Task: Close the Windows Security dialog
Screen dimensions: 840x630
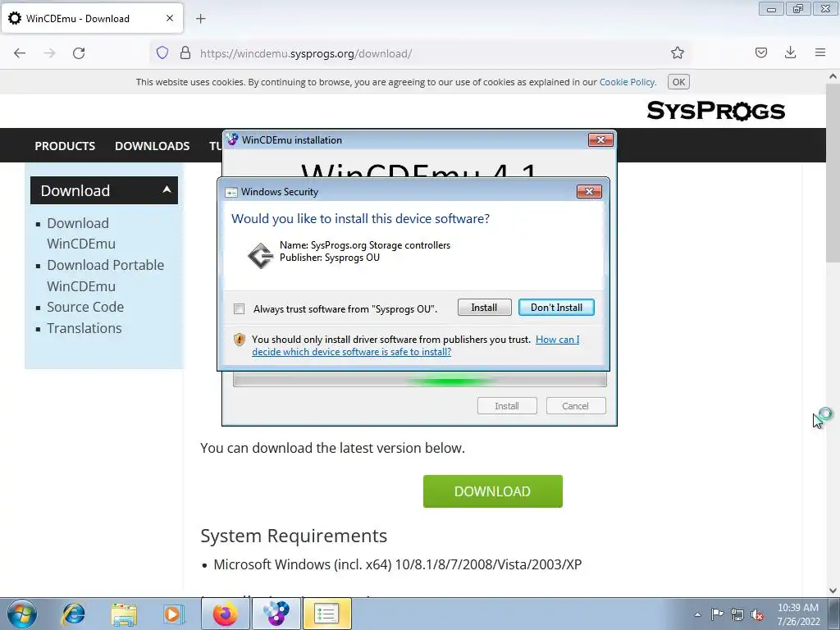Action: [x=589, y=192]
